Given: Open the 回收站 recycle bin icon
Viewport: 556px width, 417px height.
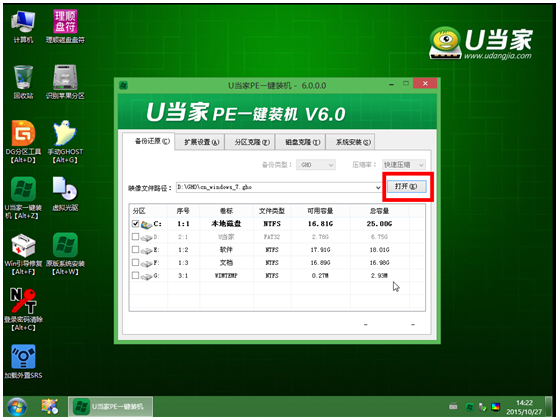Looking at the screenshot, I should 23,82.
